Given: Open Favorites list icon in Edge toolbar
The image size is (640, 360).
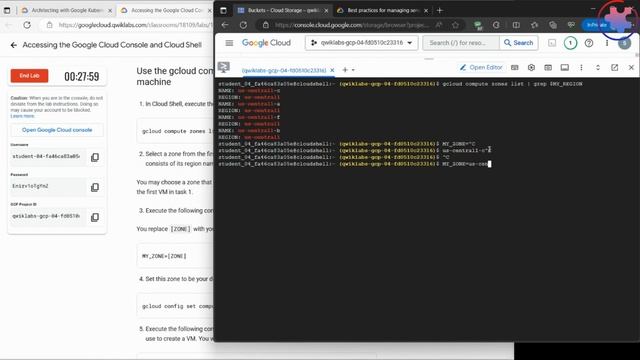Looking at the screenshot, I should [x=534, y=25].
